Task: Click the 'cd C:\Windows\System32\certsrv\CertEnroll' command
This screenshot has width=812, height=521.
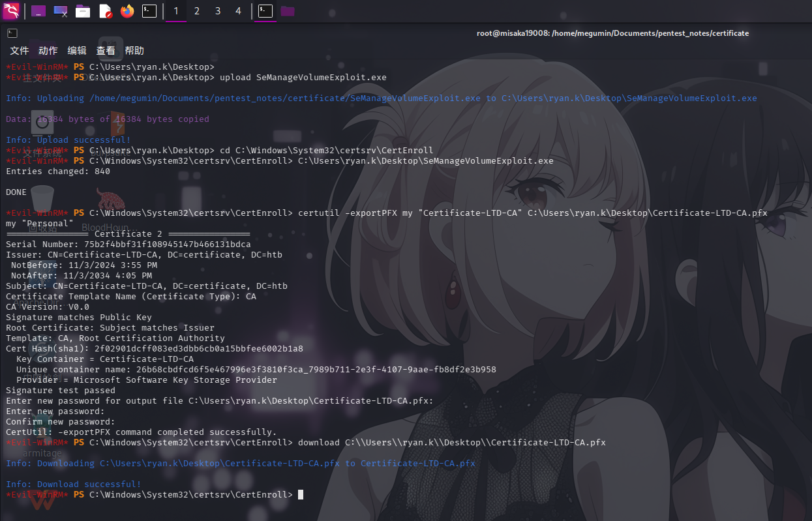Action: pyautogui.click(x=327, y=151)
